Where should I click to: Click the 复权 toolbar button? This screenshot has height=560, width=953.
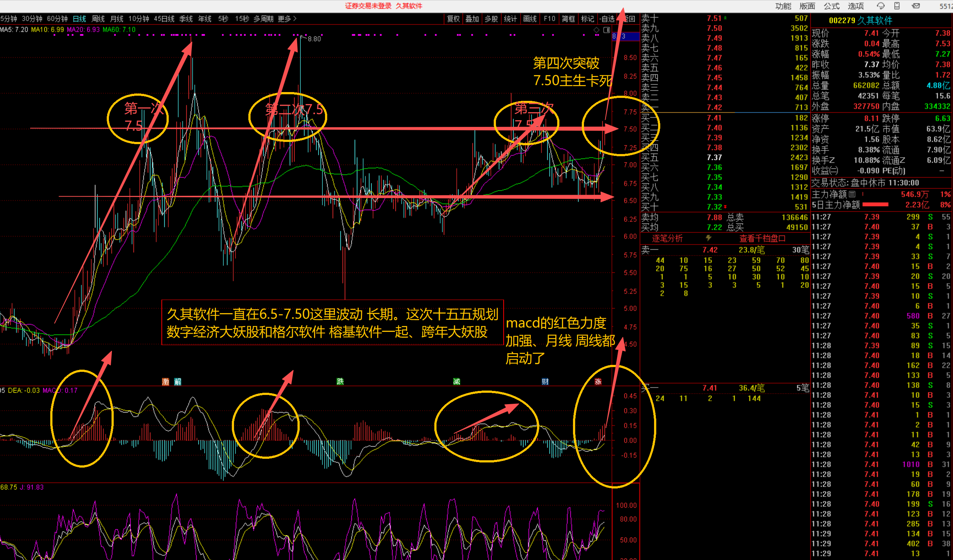(453, 19)
